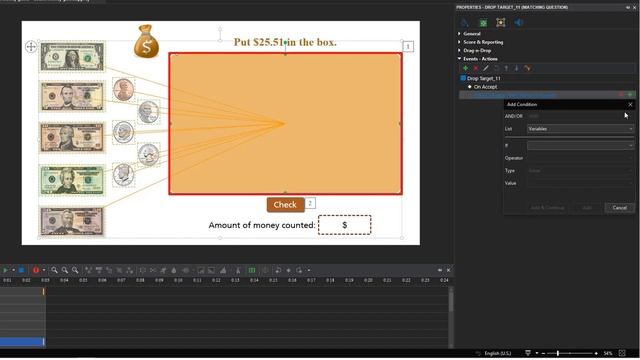Select the fifty dollar bill image
This screenshot has height=360, width=640.
(72, 221)
